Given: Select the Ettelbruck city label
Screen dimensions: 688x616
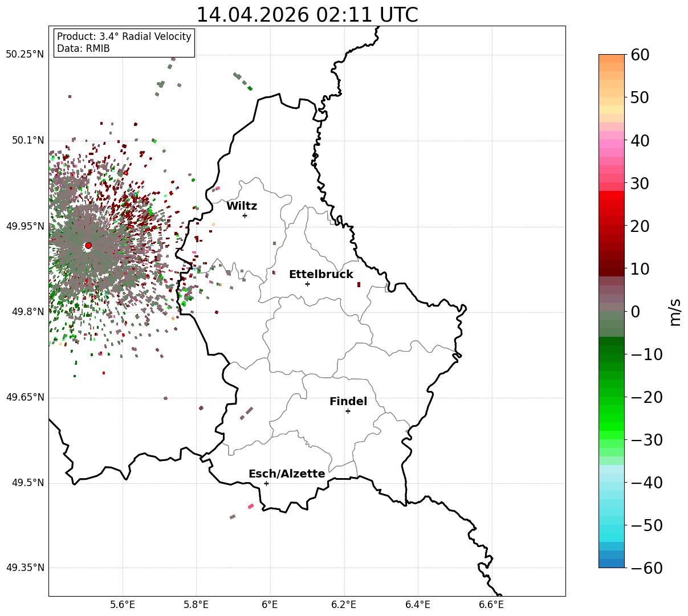Looking at the screenshot, I should tap(321, 275).
